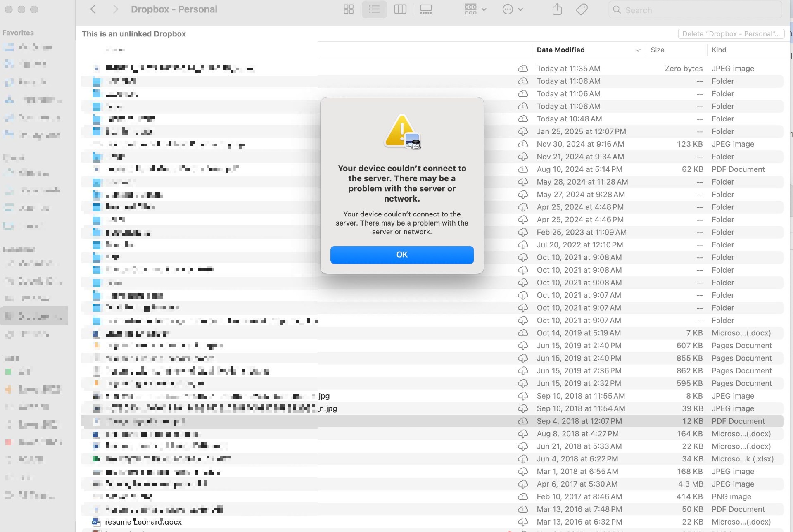Go forward using the forward arrow

(x=115, y=9)
